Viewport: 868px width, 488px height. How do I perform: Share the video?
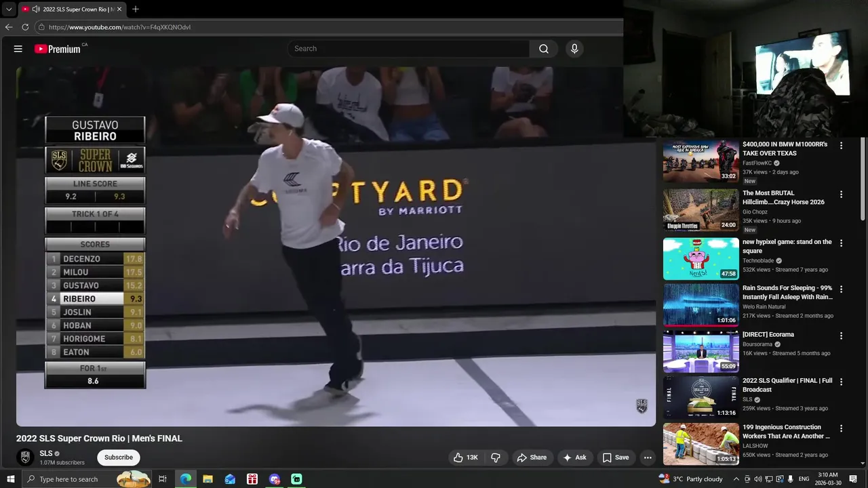[532, 457]
